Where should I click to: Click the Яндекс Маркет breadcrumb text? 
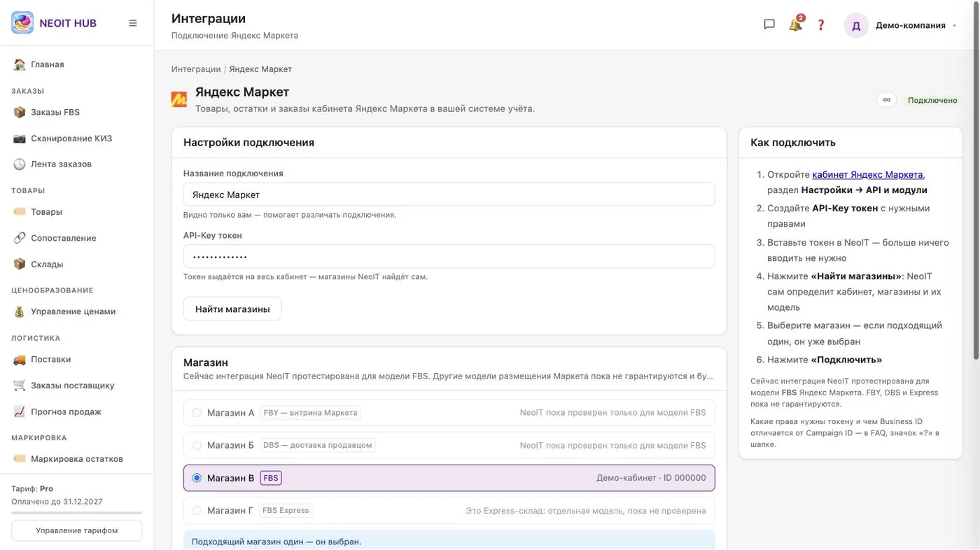point(260,69)
